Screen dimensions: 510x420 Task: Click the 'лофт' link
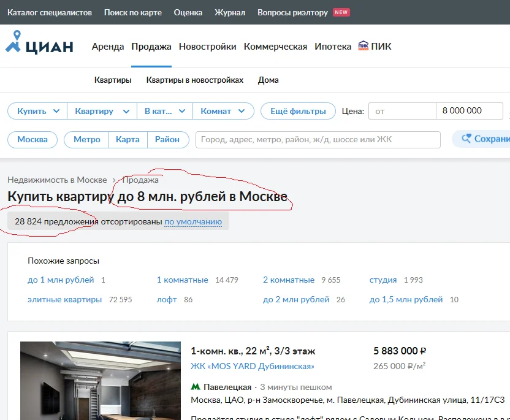click(x=167, y=299)
